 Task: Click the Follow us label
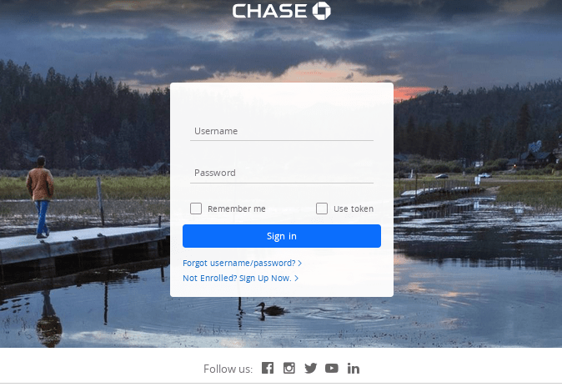228,369
